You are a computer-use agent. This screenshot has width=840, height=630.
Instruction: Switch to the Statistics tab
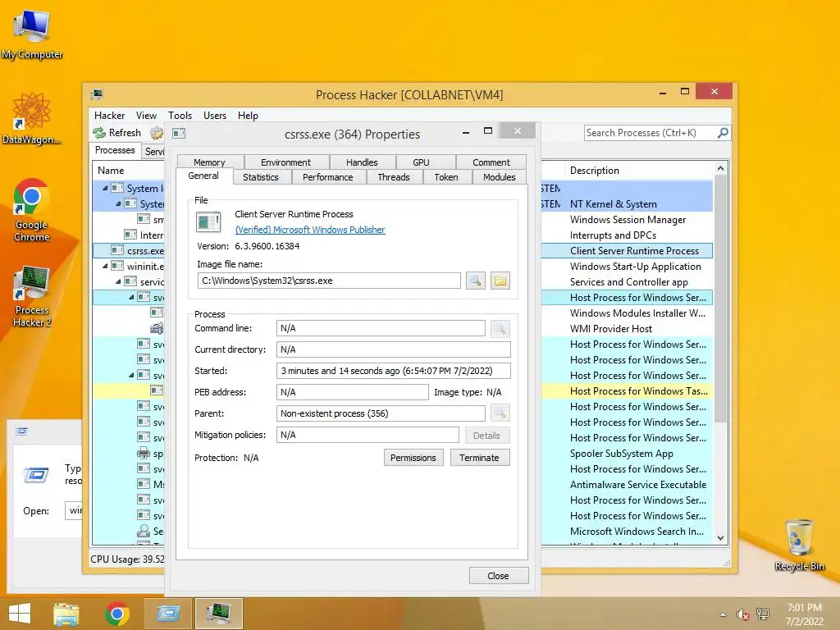[261, 177]
